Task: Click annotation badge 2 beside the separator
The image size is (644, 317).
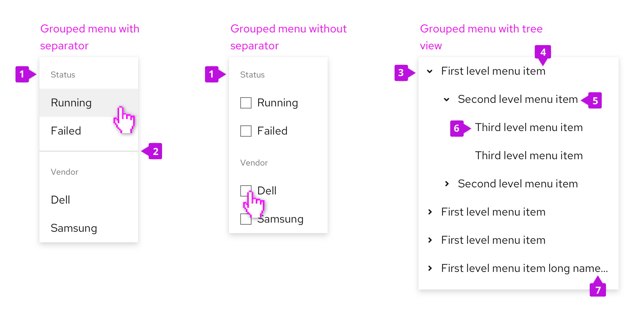Action: click(155, 151)
